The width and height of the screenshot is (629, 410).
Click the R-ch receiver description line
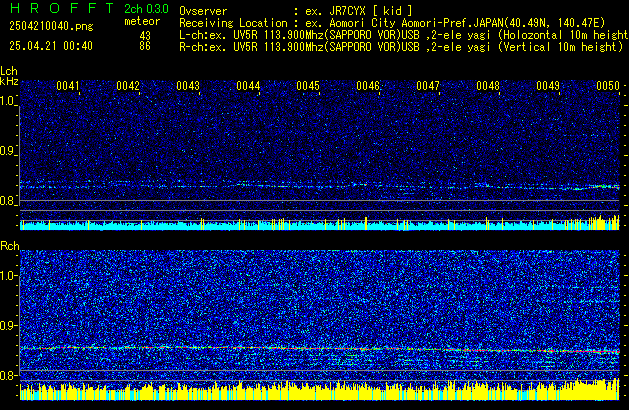click(401, 47)
